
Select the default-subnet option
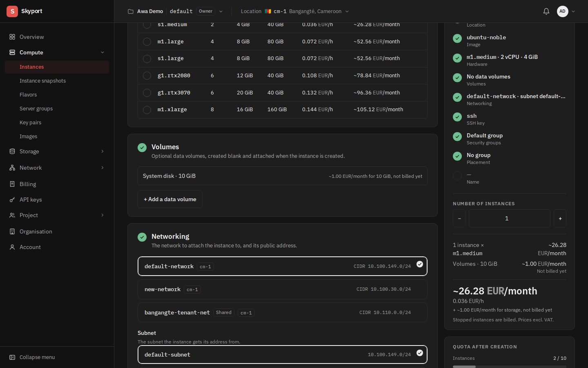click(x=283, y=355)
